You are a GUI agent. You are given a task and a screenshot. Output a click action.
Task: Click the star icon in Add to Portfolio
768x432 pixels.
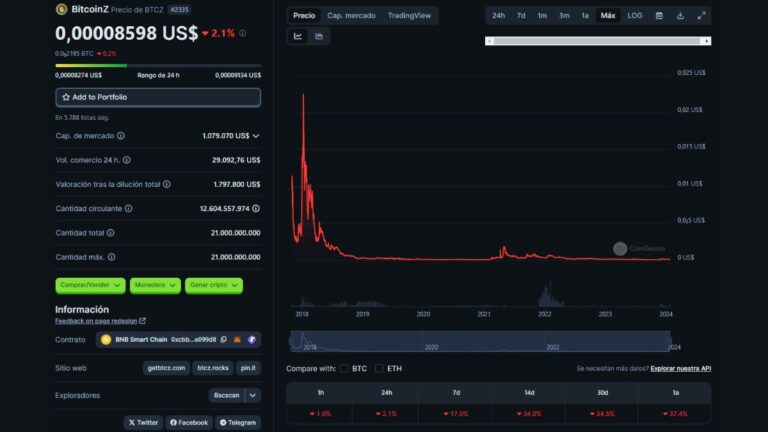point(66,97)
